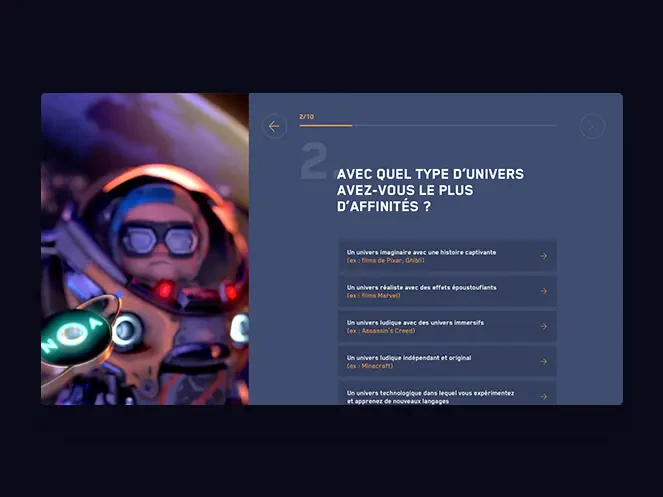Choose "Un univers réaliste avec des effets époustouflants"

click(421, 287)
